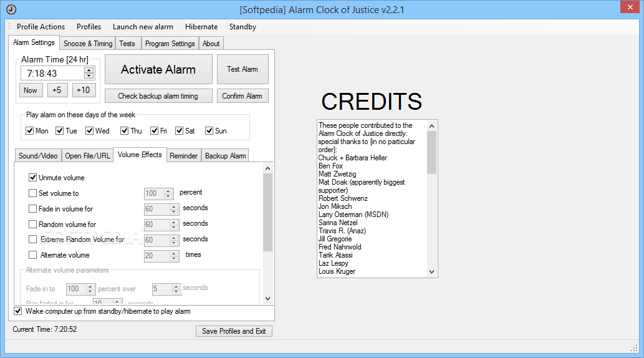Click the clock app icon in title bar

point(11,9)
